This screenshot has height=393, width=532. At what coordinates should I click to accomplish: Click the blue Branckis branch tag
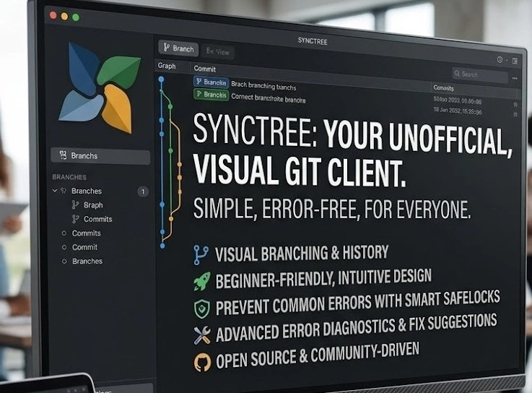point(211,82)
